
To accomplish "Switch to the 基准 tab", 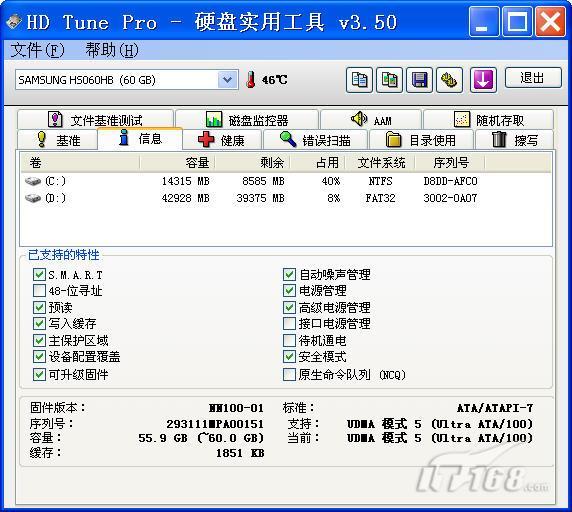I will click(57, 140).
